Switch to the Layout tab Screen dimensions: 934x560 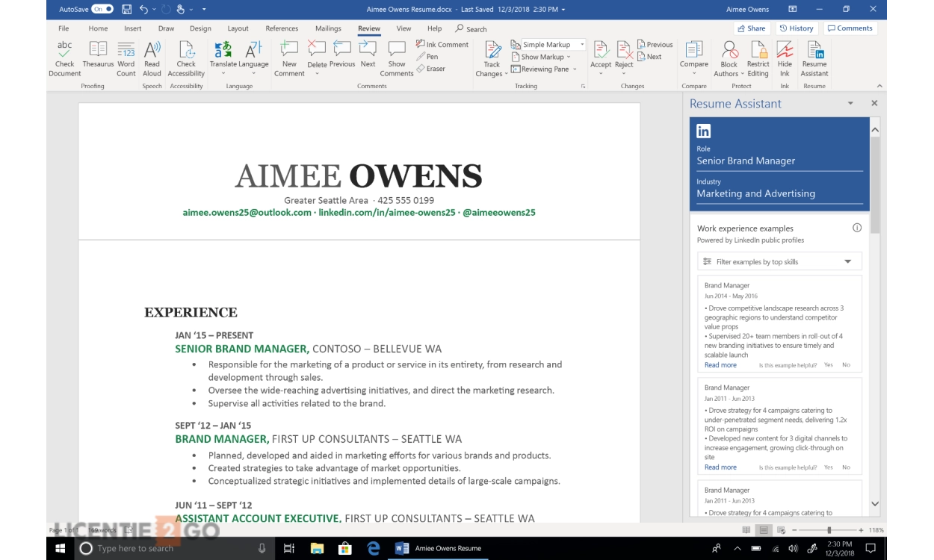point(238,28)
